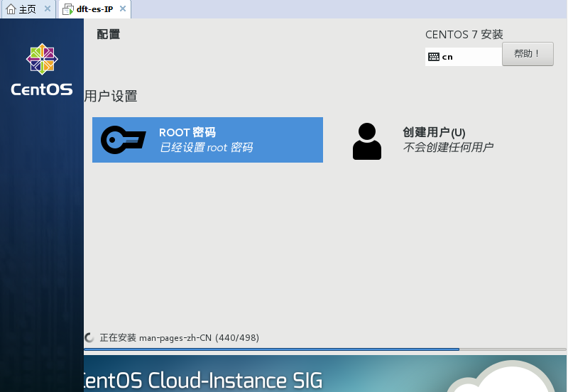Select the cn keyboard layout indicator
This screenshot has width=568, height=392.
pyautogui.click(x=464, y=57)
